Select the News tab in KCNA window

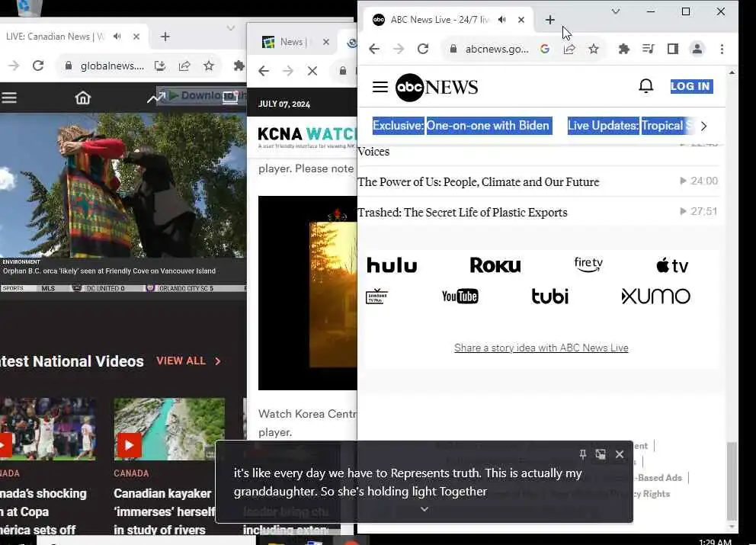[294, 42]
